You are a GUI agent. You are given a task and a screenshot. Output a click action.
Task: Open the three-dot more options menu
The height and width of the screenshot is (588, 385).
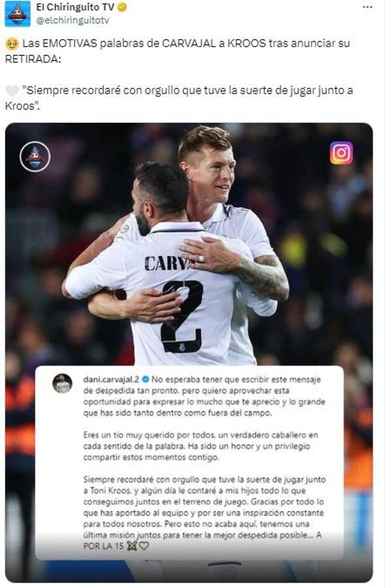[367, 7]
